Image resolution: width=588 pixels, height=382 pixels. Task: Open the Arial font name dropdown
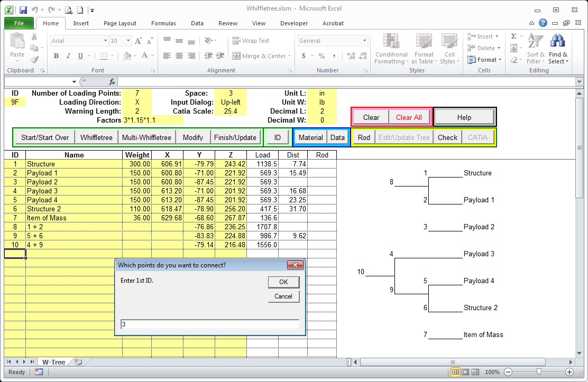point(105,41)
